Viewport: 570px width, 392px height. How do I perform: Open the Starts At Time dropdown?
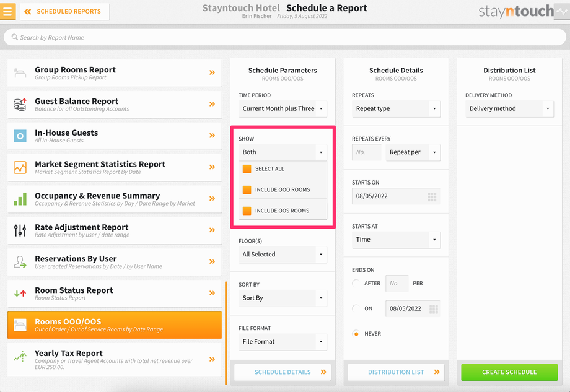396,240
